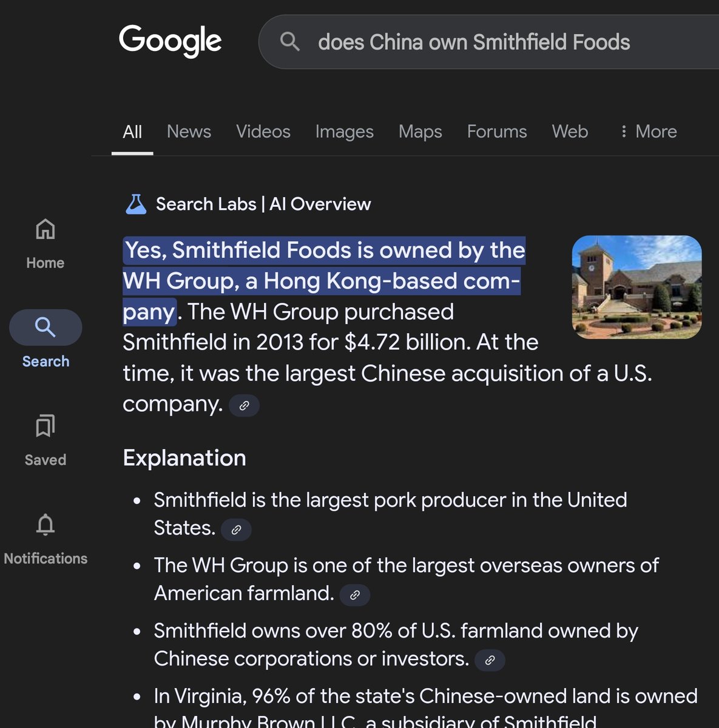Open Notifications in the sidebar
719x728 pixels.
pyautogui.click(x=46, y=540)
